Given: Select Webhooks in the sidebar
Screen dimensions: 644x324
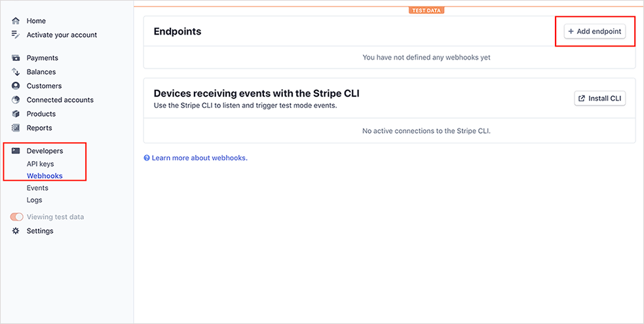Looking at the screenshot, I should click(45, 176).
